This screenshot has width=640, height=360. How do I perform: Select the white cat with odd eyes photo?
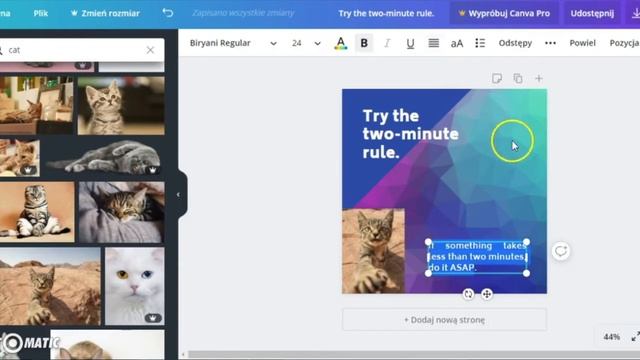click(135, 286)
